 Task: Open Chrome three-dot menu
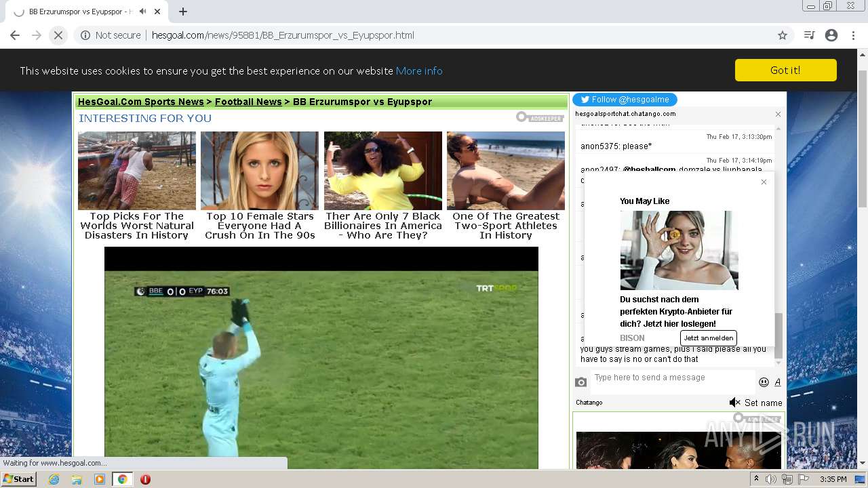853,35
